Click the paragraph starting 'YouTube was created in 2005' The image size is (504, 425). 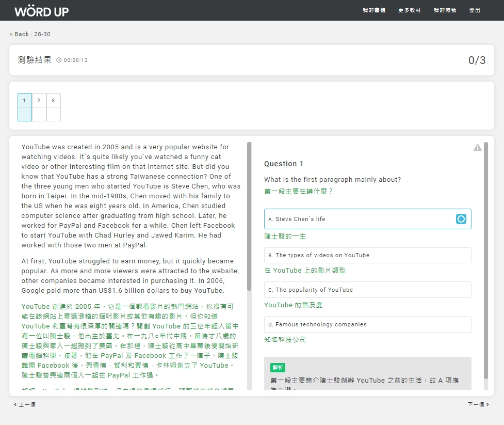click(131, 196)
